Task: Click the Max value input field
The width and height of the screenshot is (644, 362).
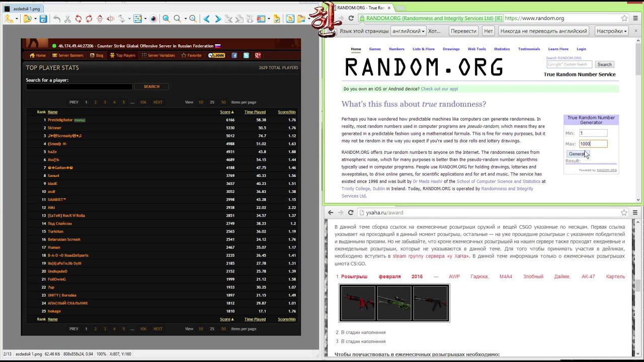Action: click(593, 144)
